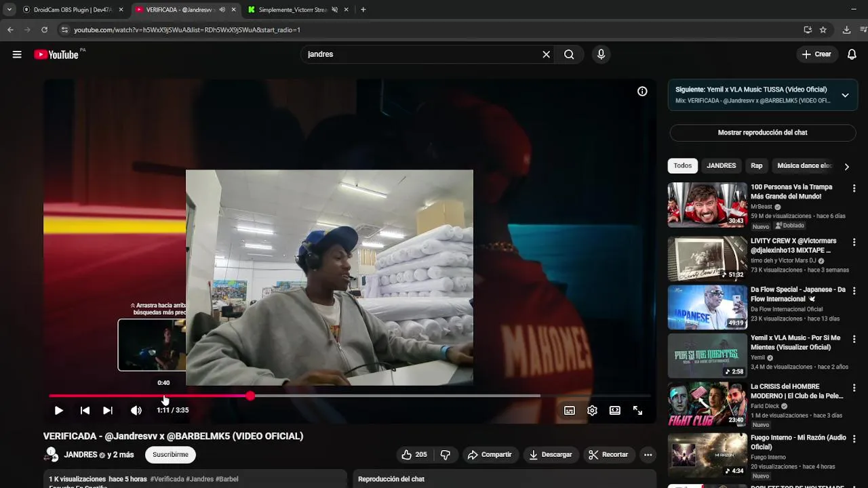This screenshot has width=868, height=488.
Task: Reload the page in browser
Action: coord(45,30)
